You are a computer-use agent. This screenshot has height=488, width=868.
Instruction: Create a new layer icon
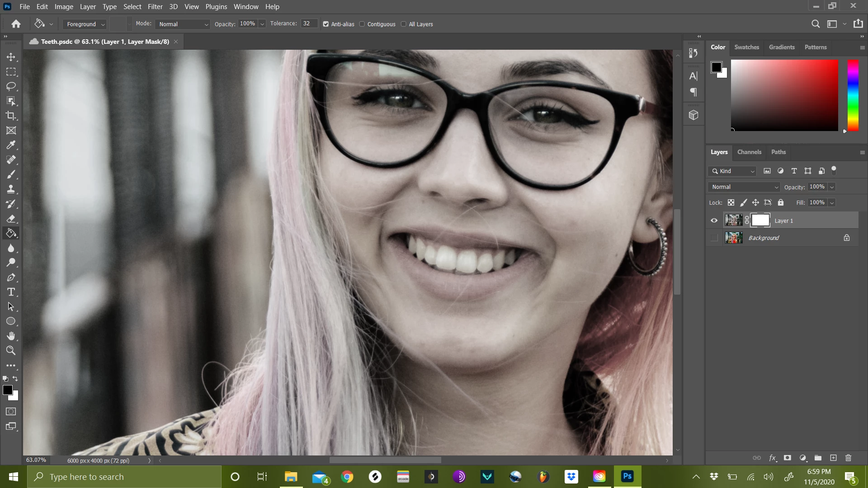coord(833,458)
